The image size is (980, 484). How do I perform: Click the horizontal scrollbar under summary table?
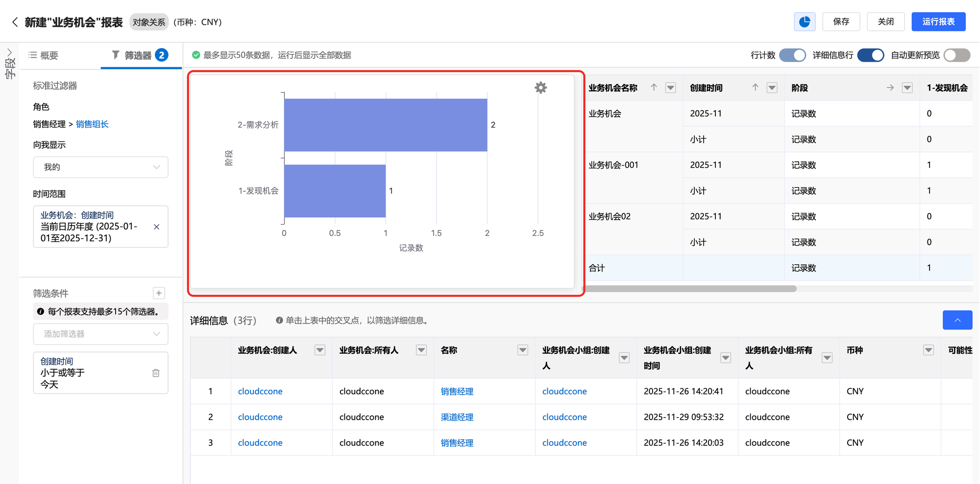(691, 289)
